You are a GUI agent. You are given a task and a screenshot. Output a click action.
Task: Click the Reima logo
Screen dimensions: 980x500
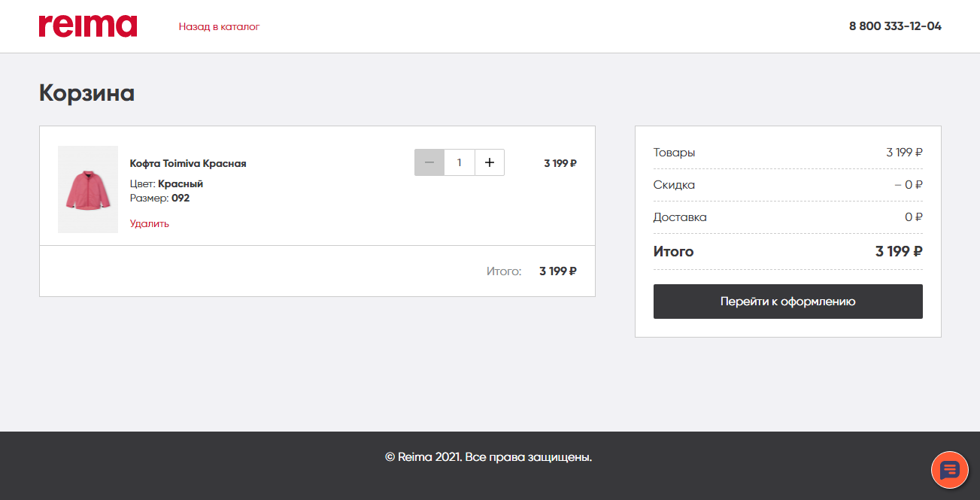88,26
